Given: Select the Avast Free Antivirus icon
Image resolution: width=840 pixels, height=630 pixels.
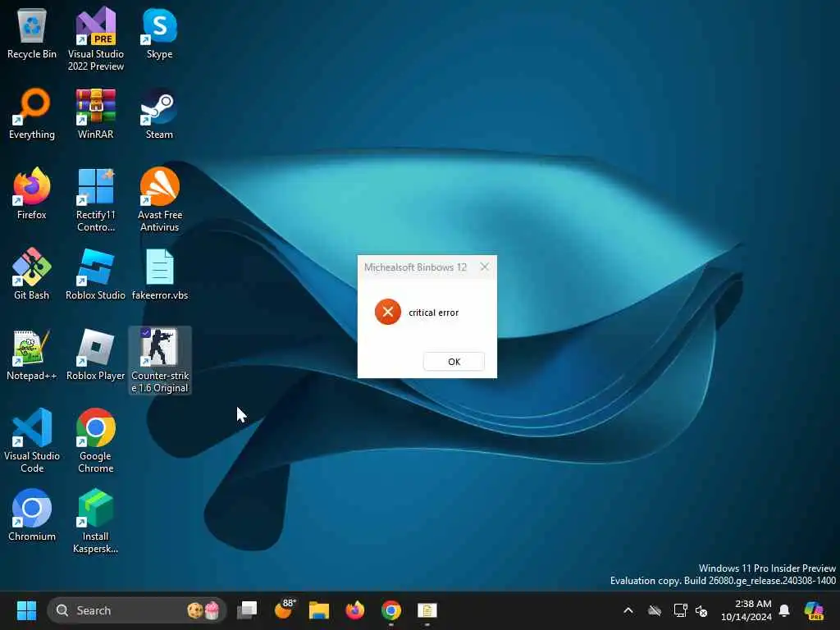Looking at the screenshot, I should (x=159, y=199).
